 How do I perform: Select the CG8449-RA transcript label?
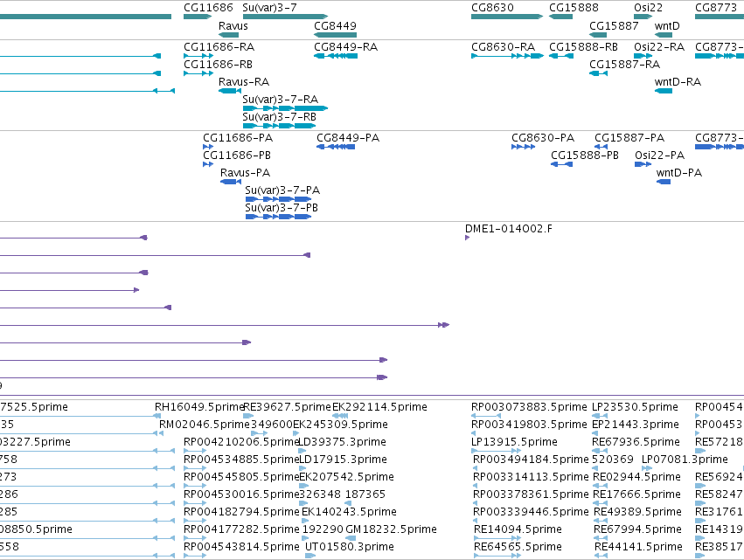346,47
